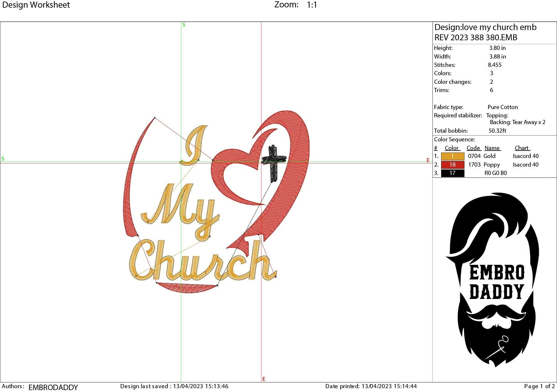Expand the Chart column header
The height and width of the screenshot is (392, 557).
(521, 148)
